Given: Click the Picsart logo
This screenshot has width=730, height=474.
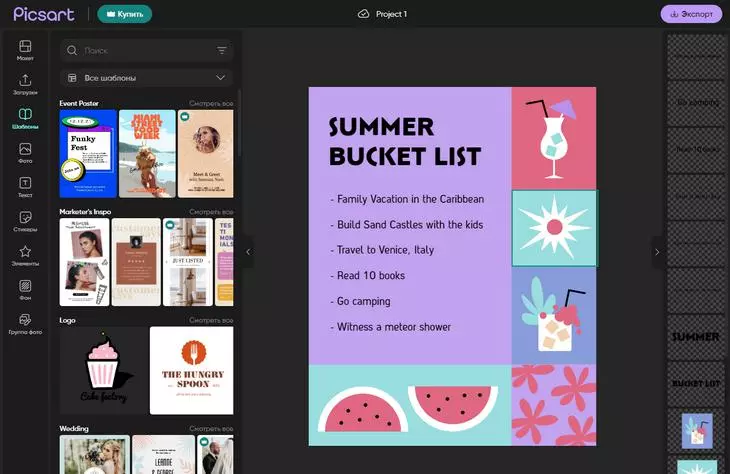Looking at the screenshot, I should point(44,14).
